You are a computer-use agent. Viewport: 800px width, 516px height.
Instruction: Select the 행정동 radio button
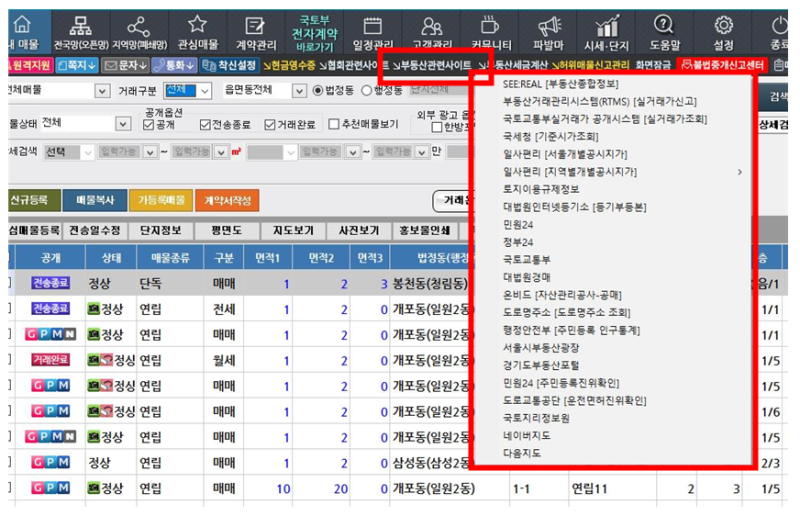pos(366,90)
